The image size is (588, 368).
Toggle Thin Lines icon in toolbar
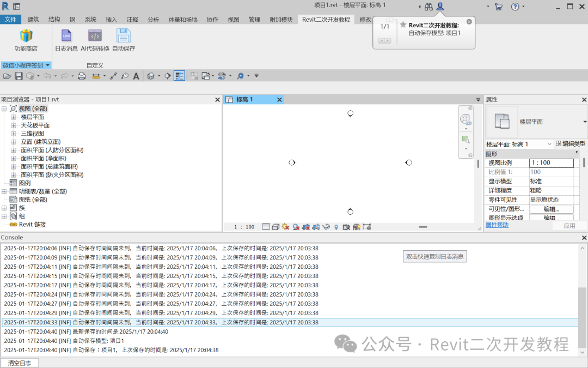(x=179, y=76)
